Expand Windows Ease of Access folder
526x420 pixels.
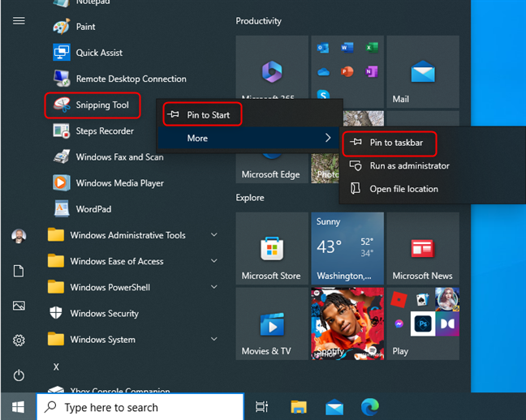[x=116, y=261]
